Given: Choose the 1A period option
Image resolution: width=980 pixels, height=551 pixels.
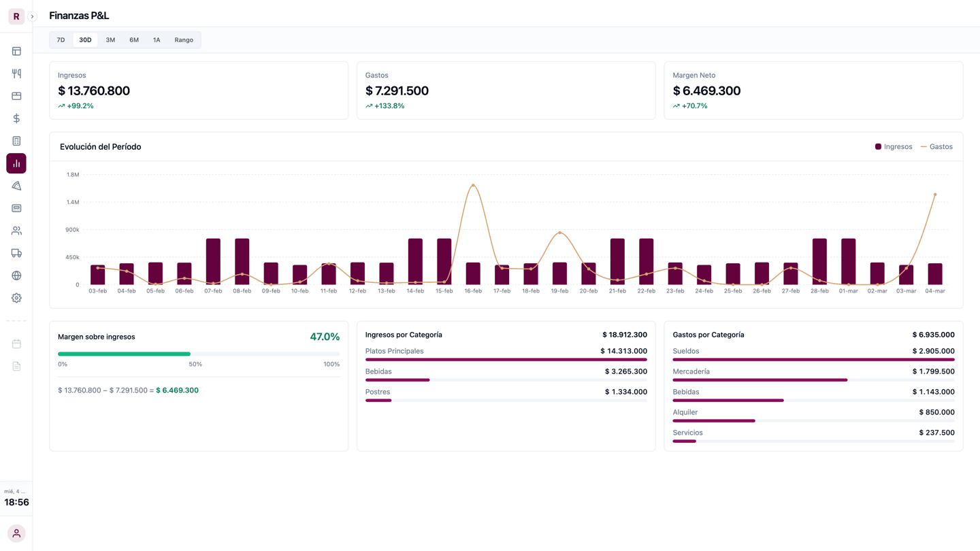Looking at the screenshot, I should (157, 40).
